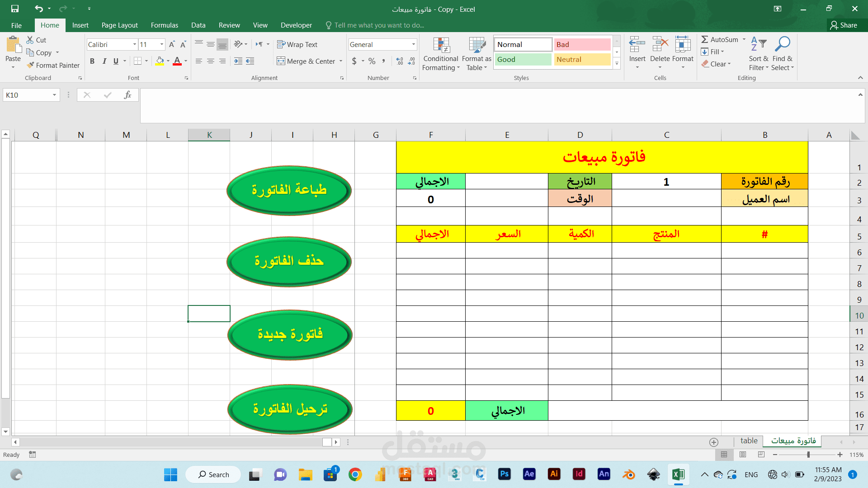The width and height of the screenshot is (868, 488).
Task: Click the Insert Function fx icon
Action: pyautogui.click(x=127, y=95)
